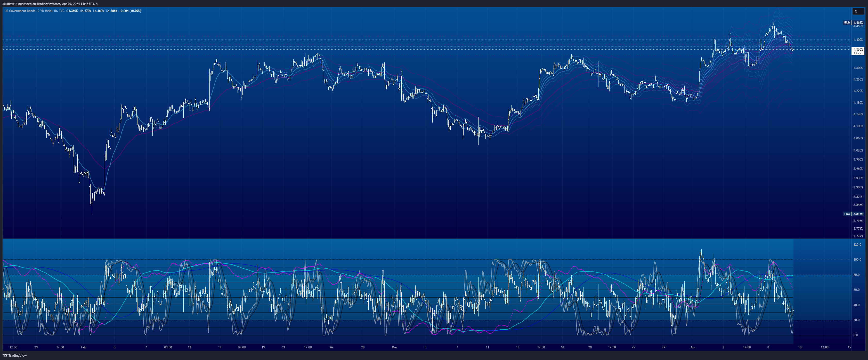Click the 3.845% price scale label

click(x=858, y=205)
